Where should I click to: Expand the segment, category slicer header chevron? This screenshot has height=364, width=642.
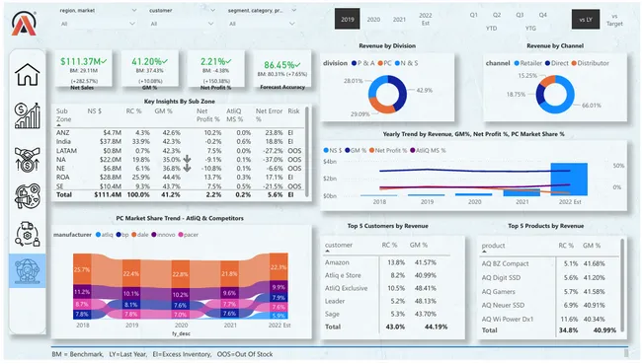pyautogui.click(x=293, y=10)
